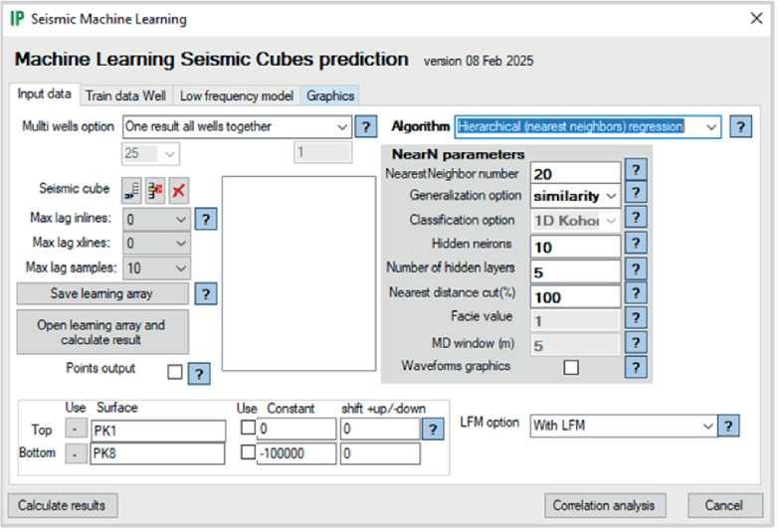The image size is (779, 532).
Task: Click the middle seismic cube list icon
Action: pyautogui.click(x=155, y=190)
